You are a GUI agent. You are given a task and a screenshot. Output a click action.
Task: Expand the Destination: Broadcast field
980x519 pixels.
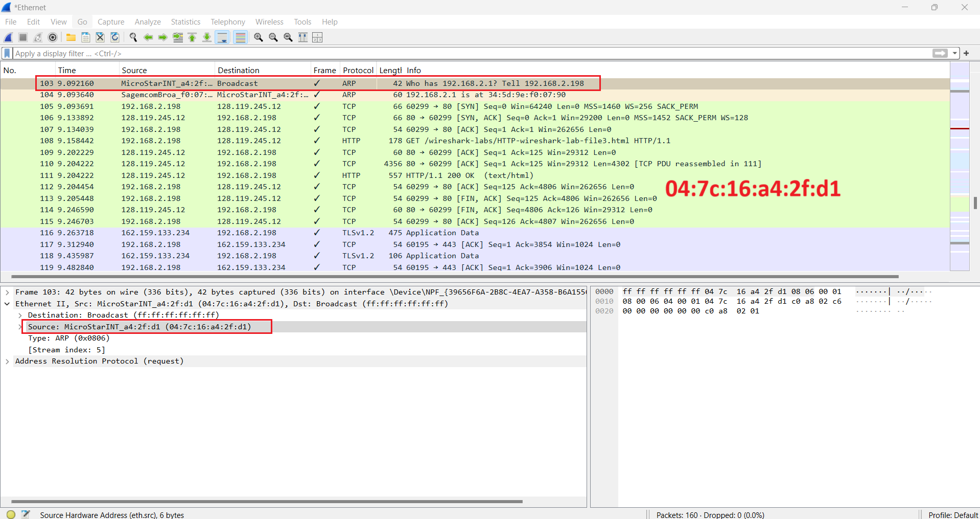[20, 315]
